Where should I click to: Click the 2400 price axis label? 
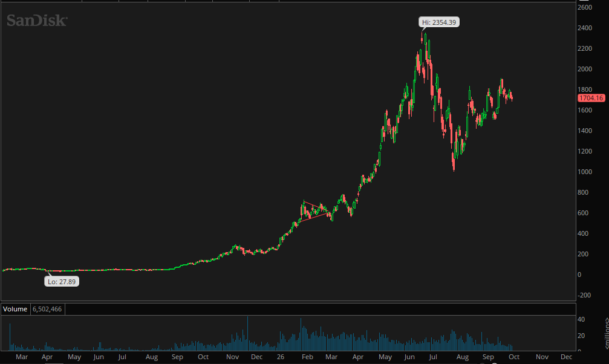coord(585,28)
